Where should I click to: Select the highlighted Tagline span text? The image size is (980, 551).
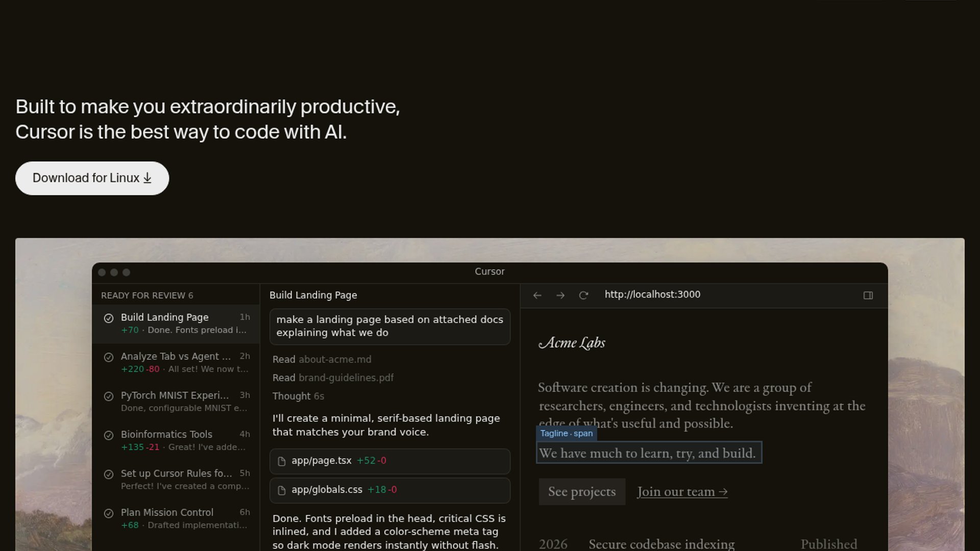[x=648, y=453]
